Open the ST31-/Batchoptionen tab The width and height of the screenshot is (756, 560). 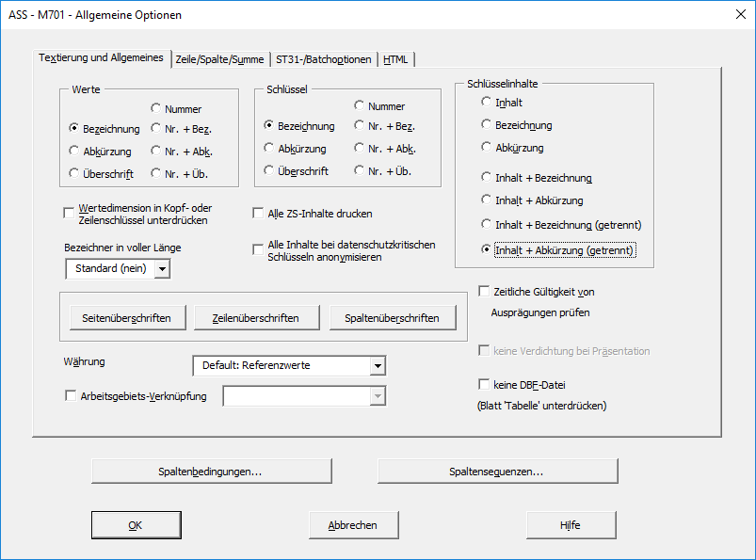tap(324, 59)
